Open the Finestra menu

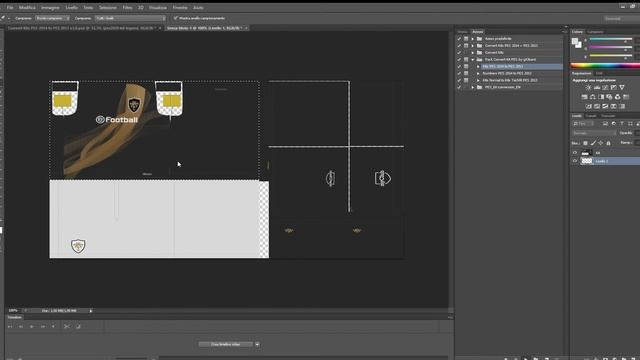[x=180, y=7]
